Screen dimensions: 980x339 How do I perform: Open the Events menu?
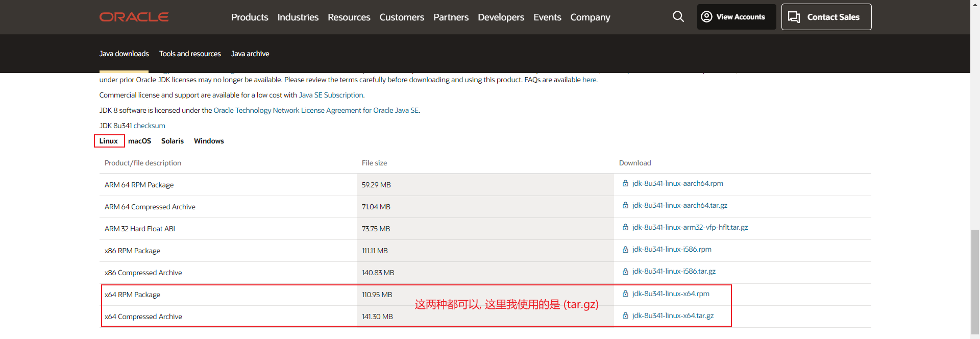tap(547, 17)
